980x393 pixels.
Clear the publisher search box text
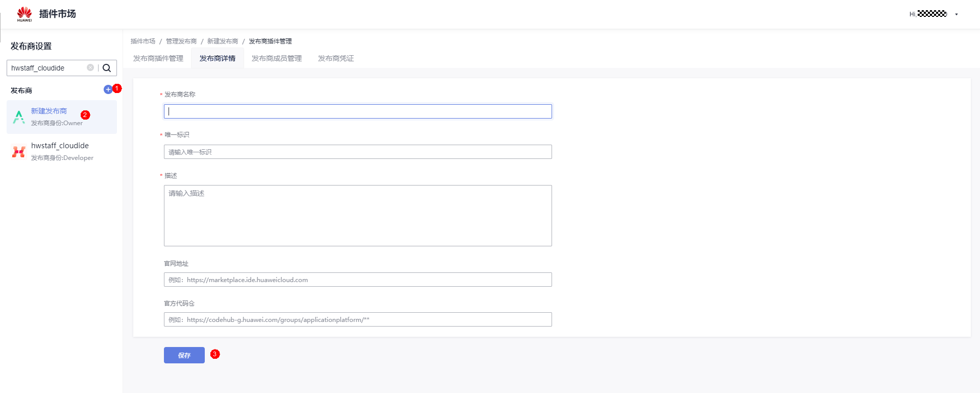pyautogui.click(x=90, y=67)
